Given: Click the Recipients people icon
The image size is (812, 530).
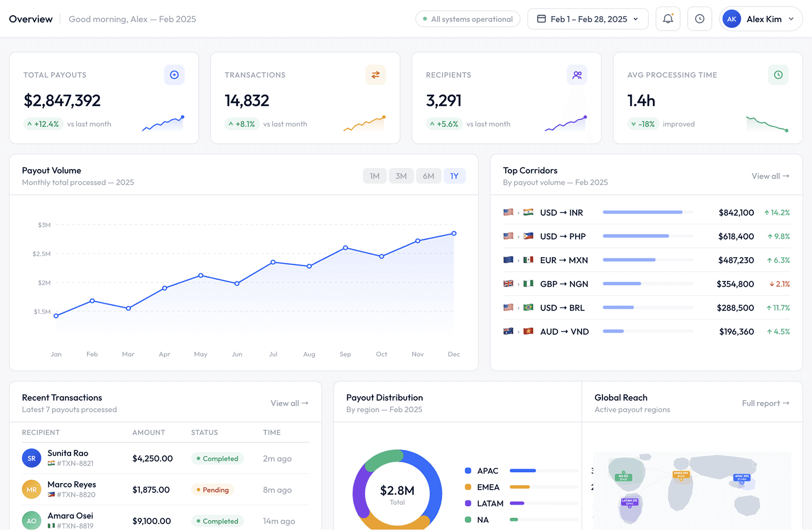Looking at the screenshot, I should pyautogui.click(x=577, y=75).
